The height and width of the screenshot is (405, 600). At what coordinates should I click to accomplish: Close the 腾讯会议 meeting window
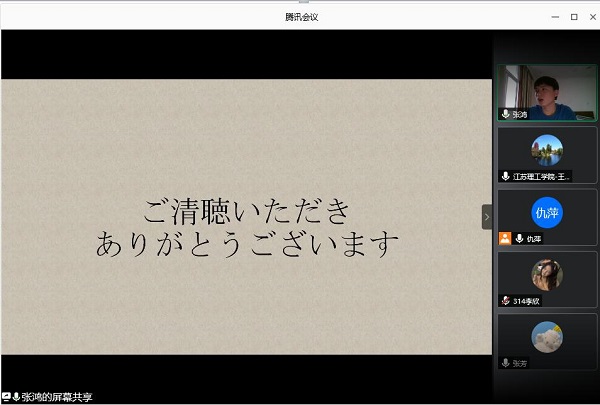[593, 17]
